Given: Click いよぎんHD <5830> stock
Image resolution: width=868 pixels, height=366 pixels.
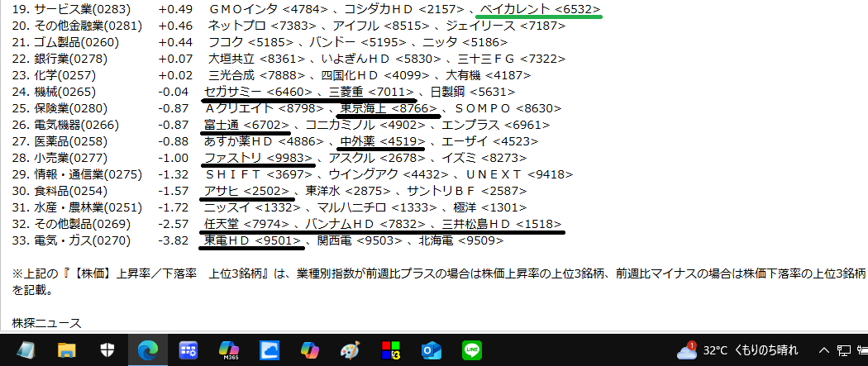Looking at the screenshot, I should (381, 59).
